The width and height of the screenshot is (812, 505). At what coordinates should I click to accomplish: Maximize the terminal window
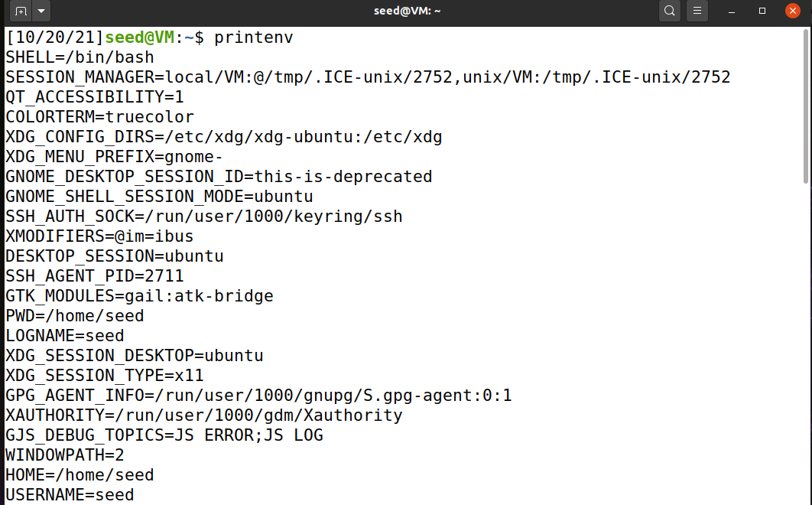(x=760, y=11)
